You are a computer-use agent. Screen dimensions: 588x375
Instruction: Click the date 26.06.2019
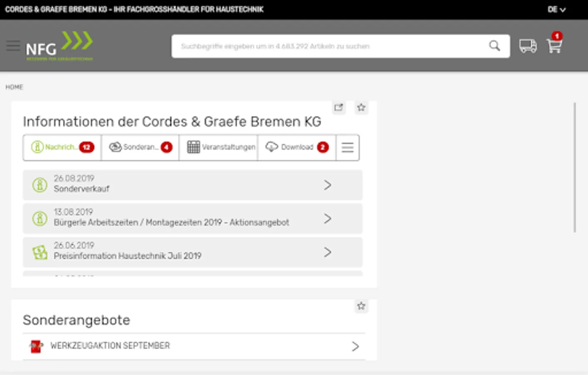74,245
